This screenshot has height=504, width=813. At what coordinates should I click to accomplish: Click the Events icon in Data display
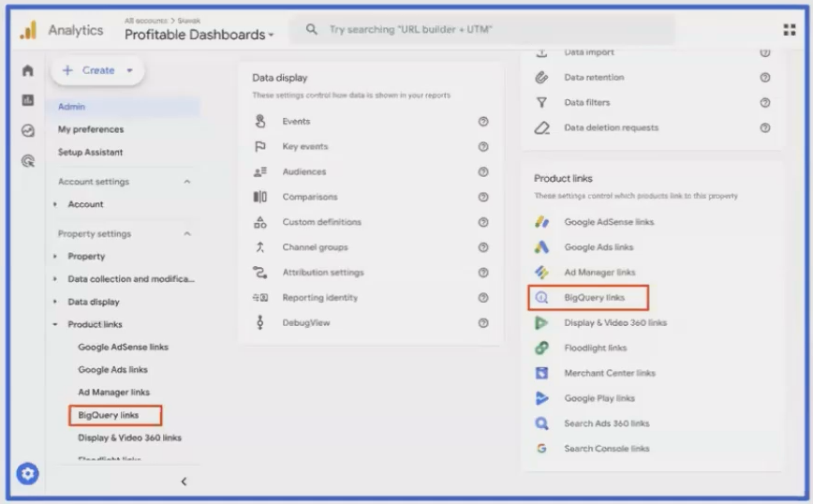coord(260,122)
